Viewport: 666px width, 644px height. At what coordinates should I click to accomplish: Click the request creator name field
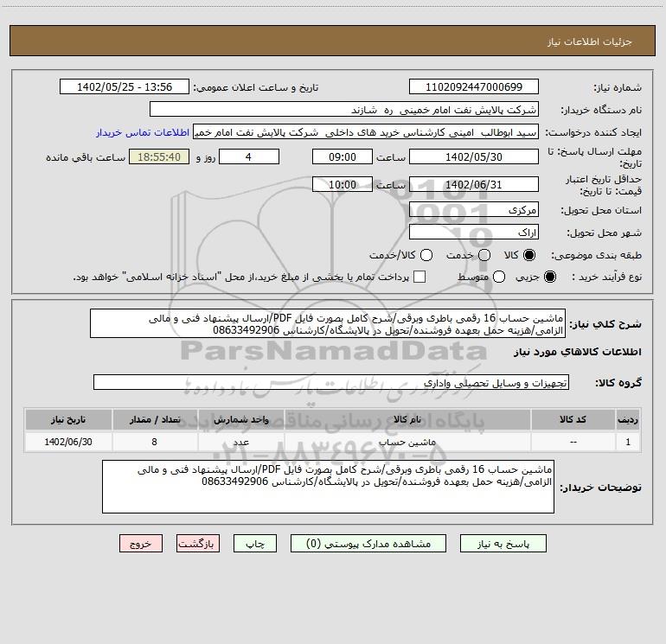(x=366, y=131)
